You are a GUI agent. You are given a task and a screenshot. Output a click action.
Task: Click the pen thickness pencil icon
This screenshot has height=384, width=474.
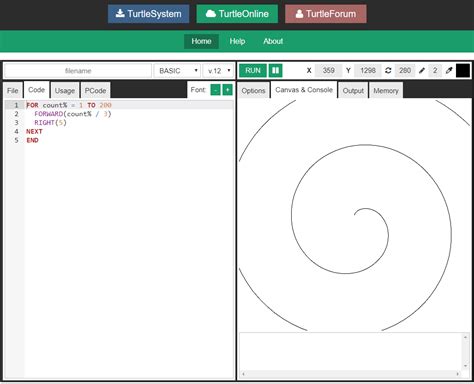[422, 70]
